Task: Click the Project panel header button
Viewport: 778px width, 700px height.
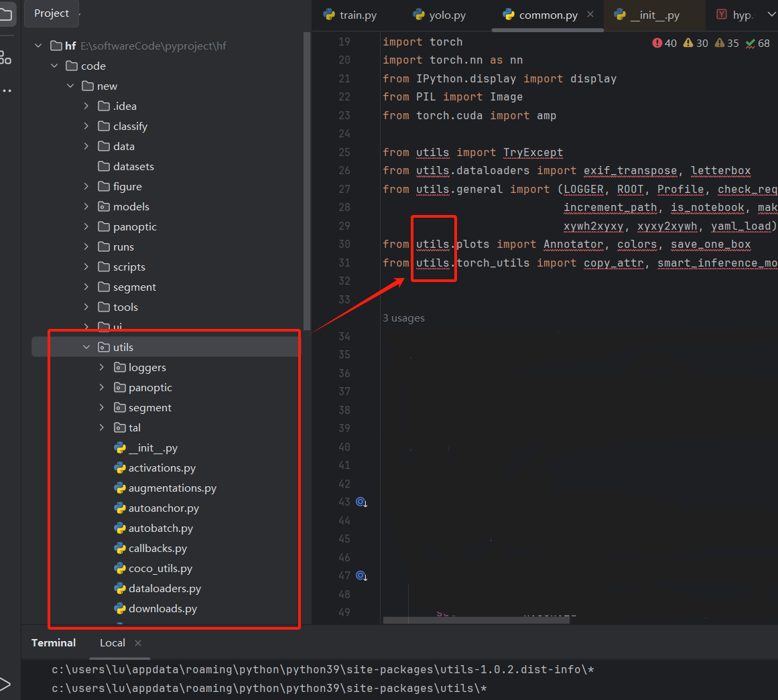Action: coord(51,13)
